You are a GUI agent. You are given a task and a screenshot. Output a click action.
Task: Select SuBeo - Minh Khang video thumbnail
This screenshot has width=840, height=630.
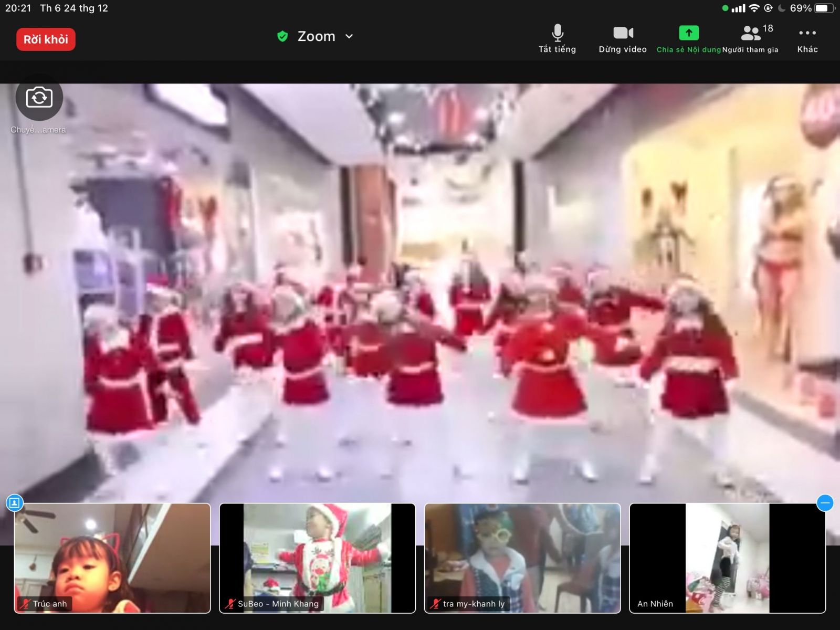pyautogui.click(x=317, y=556)
